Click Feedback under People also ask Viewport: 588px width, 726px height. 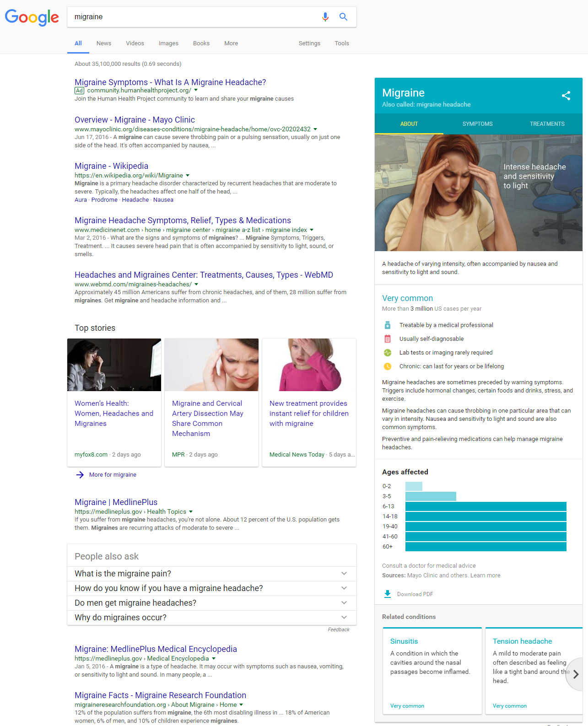[x=339, y=630]
